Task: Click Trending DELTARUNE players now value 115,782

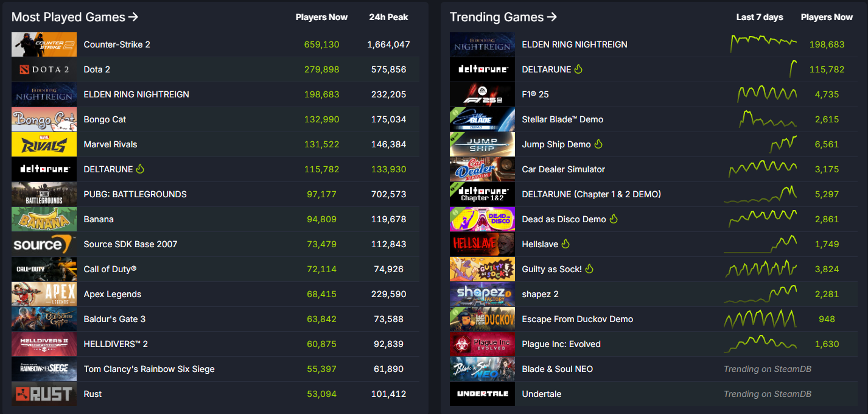Action: pyautogui.click(x=827, y=69)
